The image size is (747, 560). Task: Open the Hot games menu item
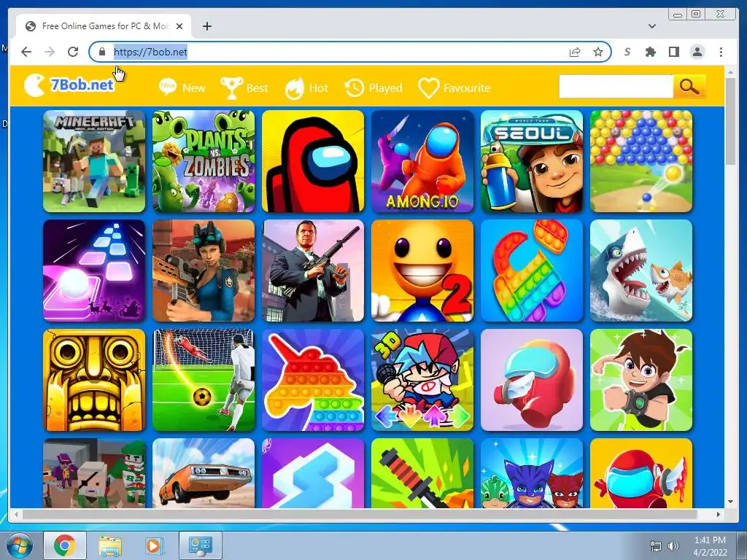pos(306,88)
